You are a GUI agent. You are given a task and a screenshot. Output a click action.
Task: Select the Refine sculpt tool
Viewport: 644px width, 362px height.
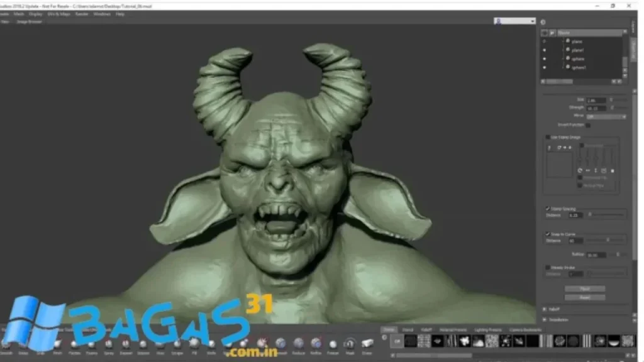pyautogui.click(x=316, y=345)
